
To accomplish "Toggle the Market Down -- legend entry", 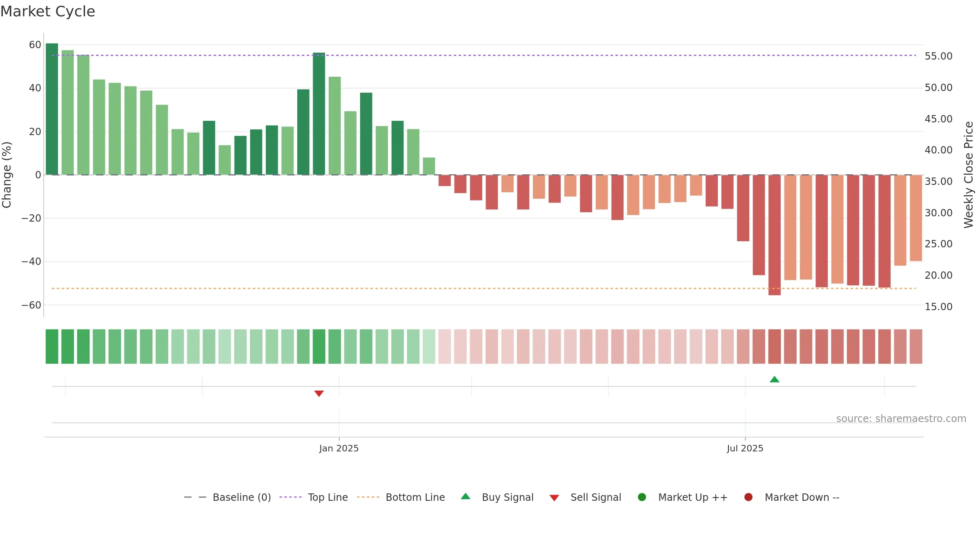I will [791, 497].
